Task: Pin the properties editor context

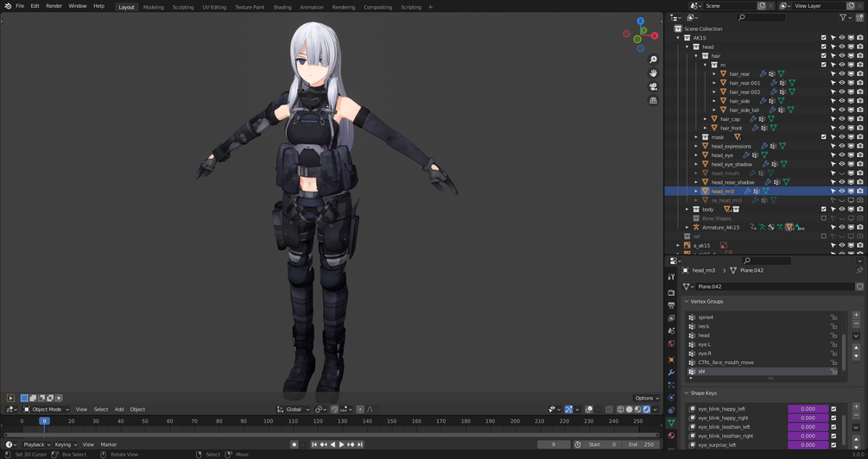Action: (859, 270)
